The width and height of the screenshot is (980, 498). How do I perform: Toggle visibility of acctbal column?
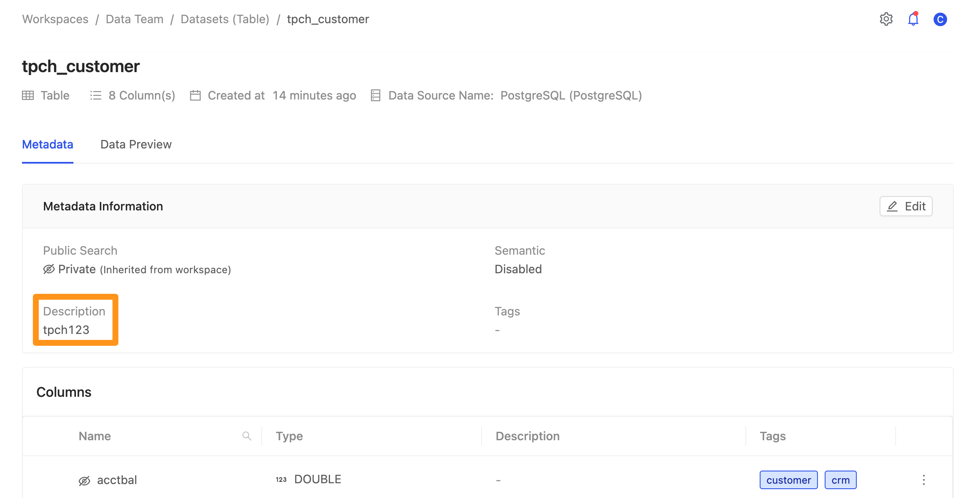point(84,481)
